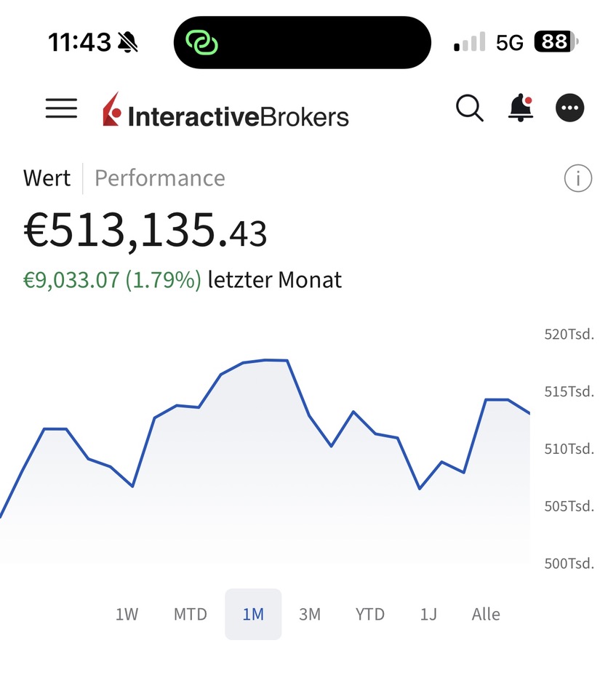Select the MTD time range
616x675 pixels.
click(x=191, y=615)
